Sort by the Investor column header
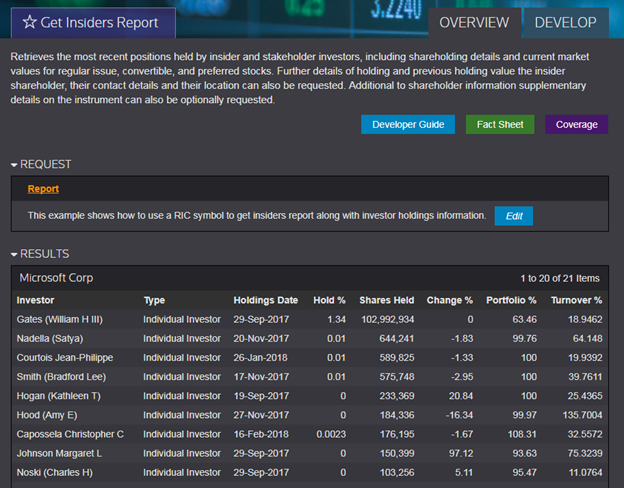The image size is (624, 488). coord(36,300)
